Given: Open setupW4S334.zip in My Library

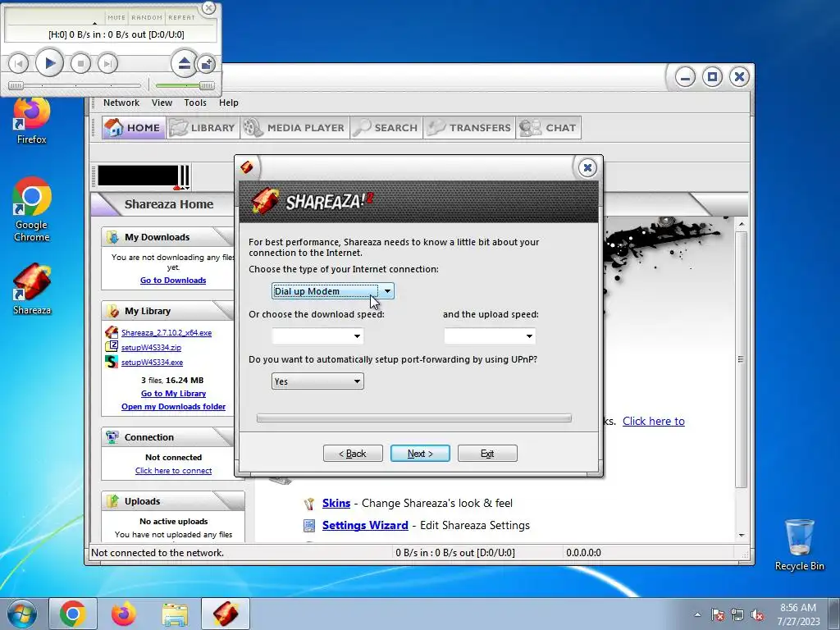Looking at the screenshot, I should point(151,347).
